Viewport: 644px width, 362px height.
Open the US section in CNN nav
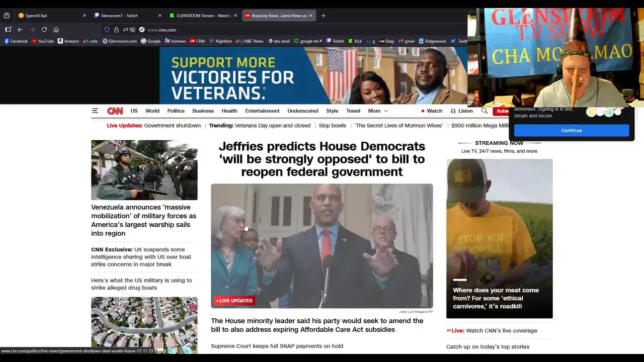tap(134, 111)
